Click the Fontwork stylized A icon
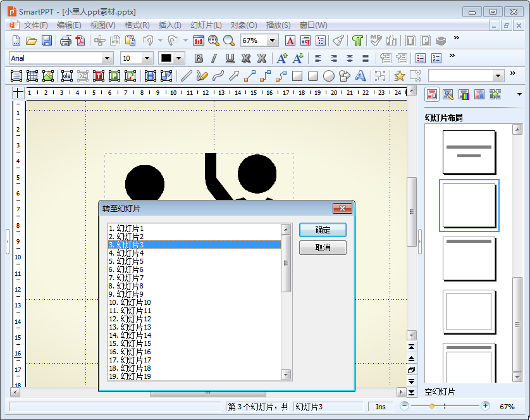The image size is (530, 420). 361,76
